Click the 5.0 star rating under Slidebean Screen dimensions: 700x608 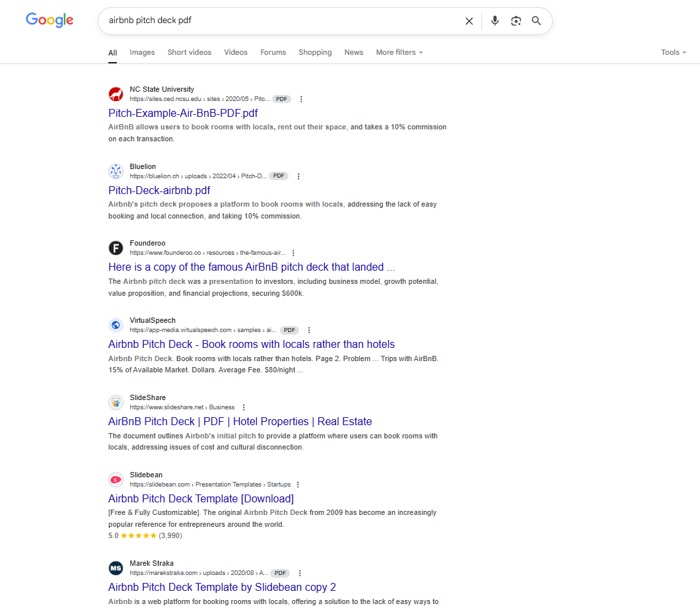pyautogui.click(x=145, y=535)
